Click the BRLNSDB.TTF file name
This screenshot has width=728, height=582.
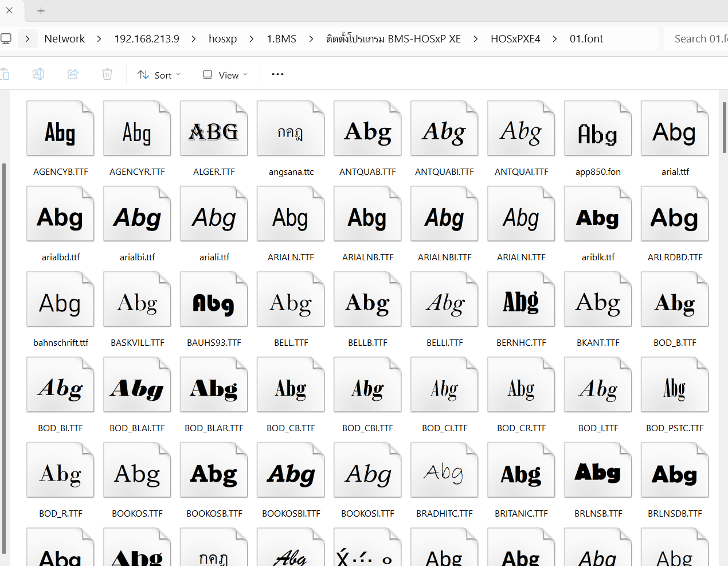pos(675,513)
